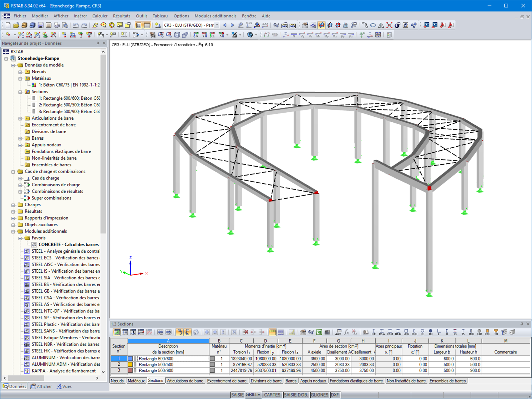Click the Print icon in toolbar
This screenshot has width=532, height=399.
[57, 25]
